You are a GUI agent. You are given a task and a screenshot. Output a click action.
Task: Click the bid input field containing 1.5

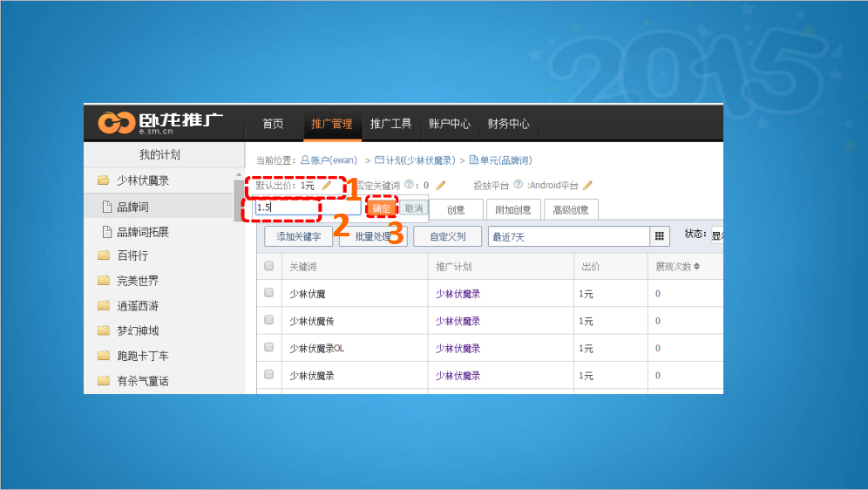(x=307, y=208)
